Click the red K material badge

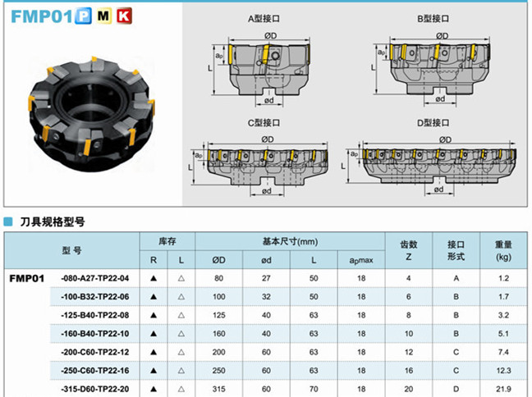pos(124,16)
